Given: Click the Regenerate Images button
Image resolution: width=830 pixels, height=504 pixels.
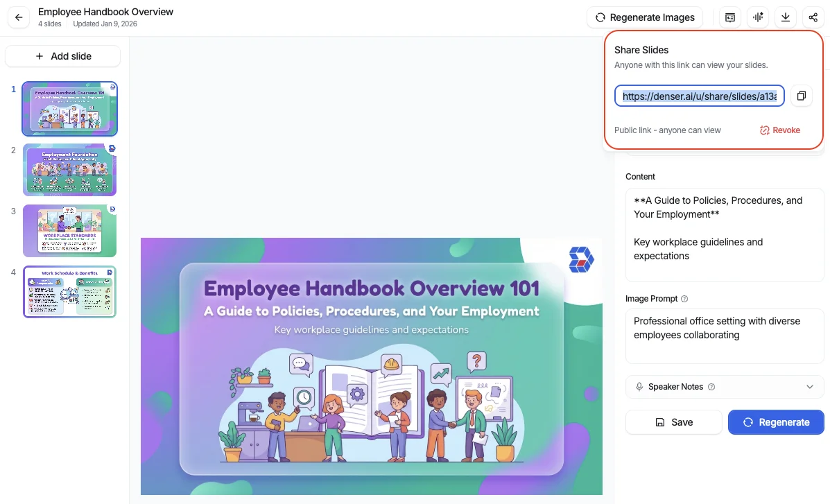Looking at the screenshot, I should click(x=645, y=17).
